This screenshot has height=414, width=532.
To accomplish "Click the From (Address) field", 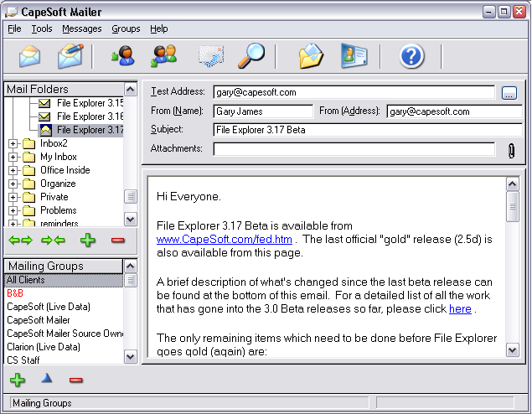I will click(x=454, y=111).
